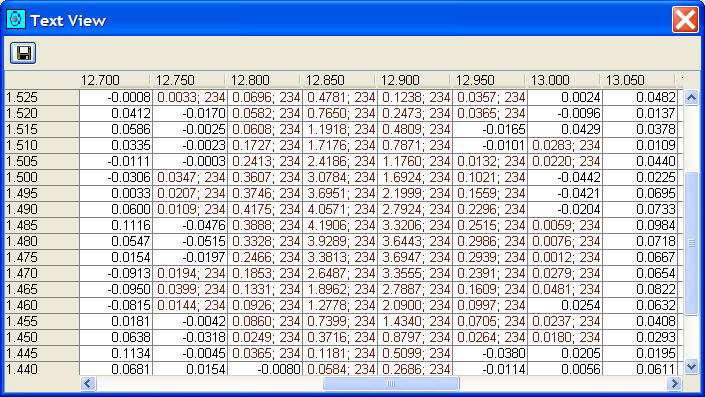Click the cell containing 3.6947; 234
The height and width of the screenshot is (397, 705).
coord(415,257)
